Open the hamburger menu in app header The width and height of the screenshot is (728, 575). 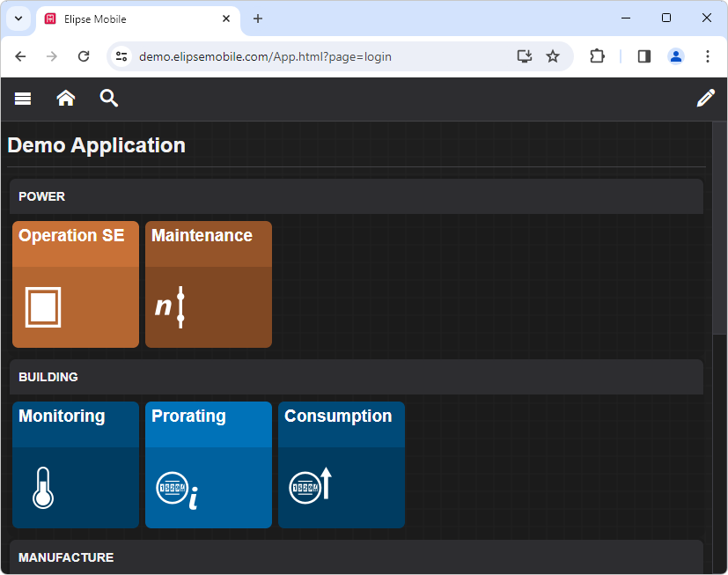click(23, 99)
